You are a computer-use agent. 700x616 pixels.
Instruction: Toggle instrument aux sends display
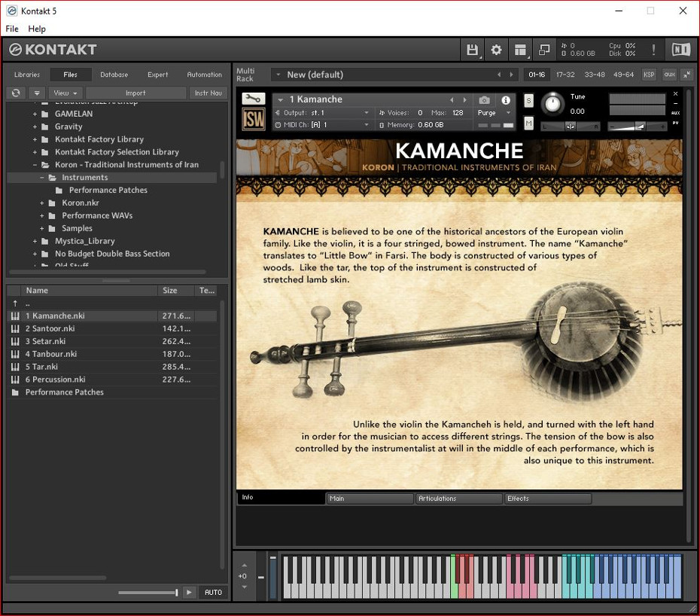pos(675,113)
